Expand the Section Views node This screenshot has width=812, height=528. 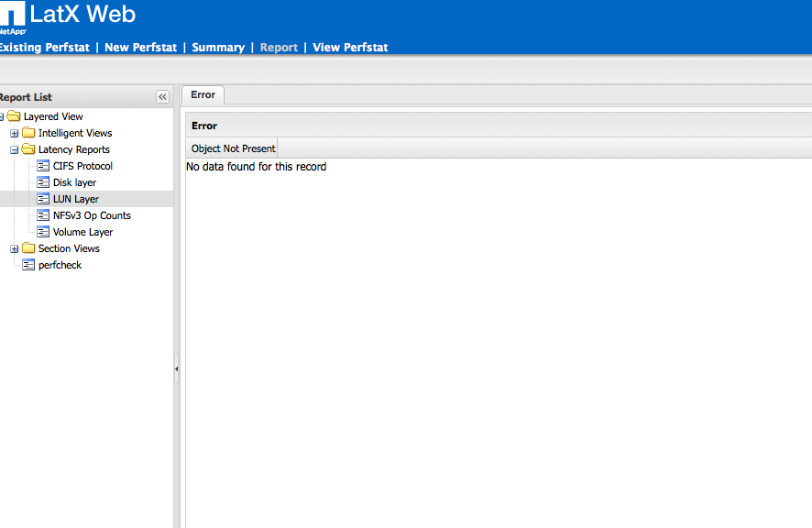tap(14, 248)
